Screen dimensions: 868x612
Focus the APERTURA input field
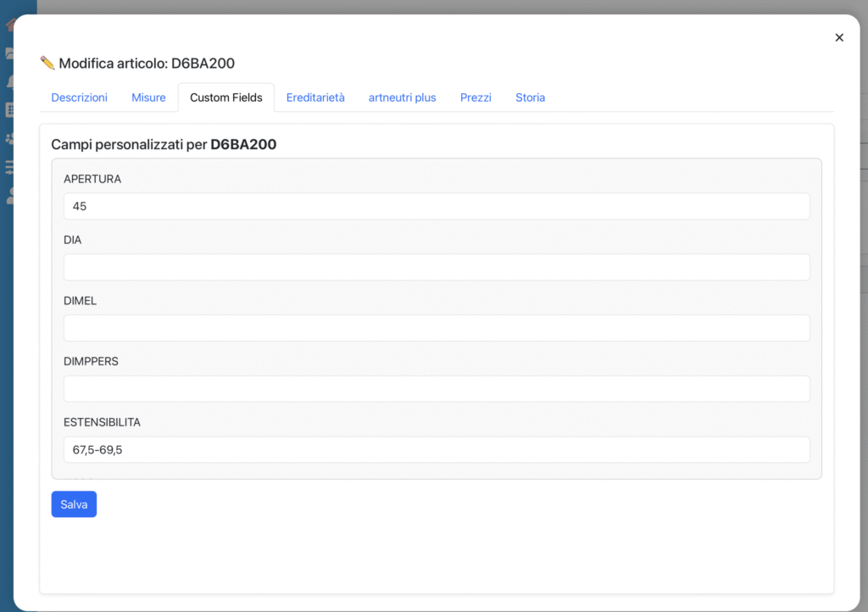[436, 206]
